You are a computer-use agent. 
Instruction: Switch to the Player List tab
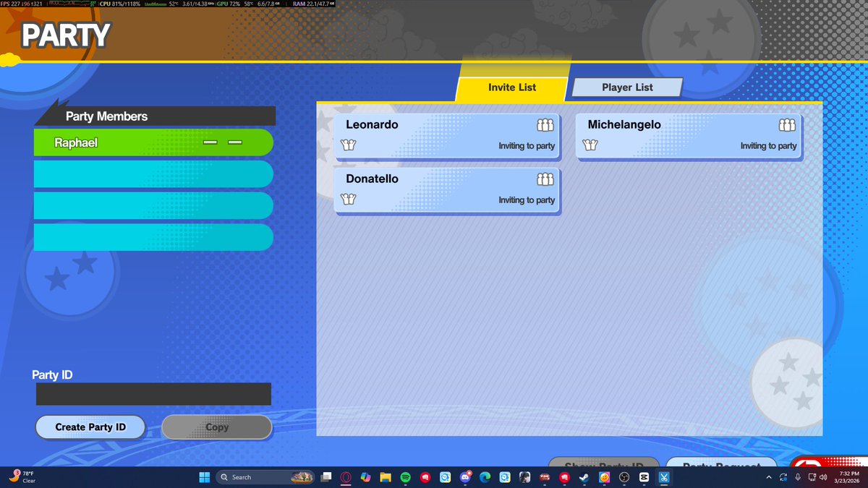point(627,87)
